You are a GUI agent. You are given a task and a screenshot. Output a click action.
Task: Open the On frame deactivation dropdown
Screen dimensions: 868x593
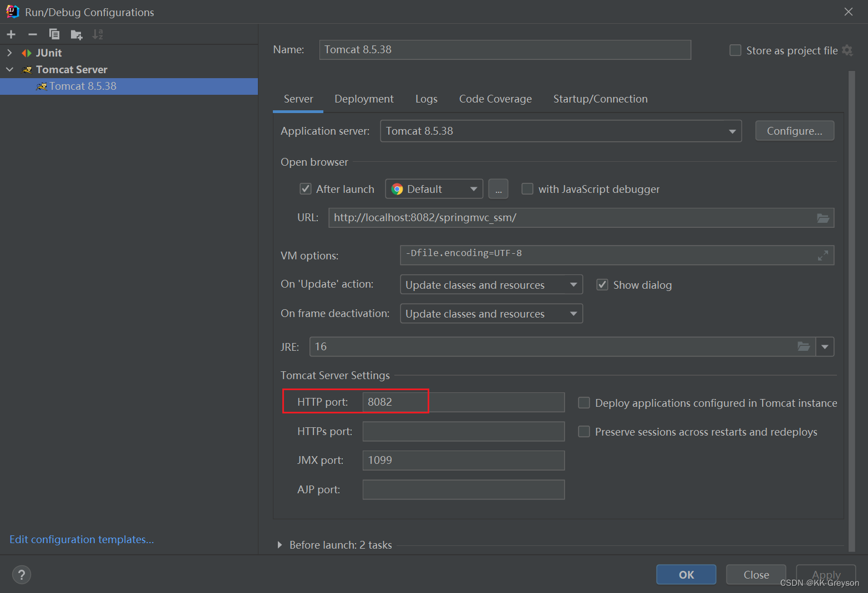click(491, 314)
